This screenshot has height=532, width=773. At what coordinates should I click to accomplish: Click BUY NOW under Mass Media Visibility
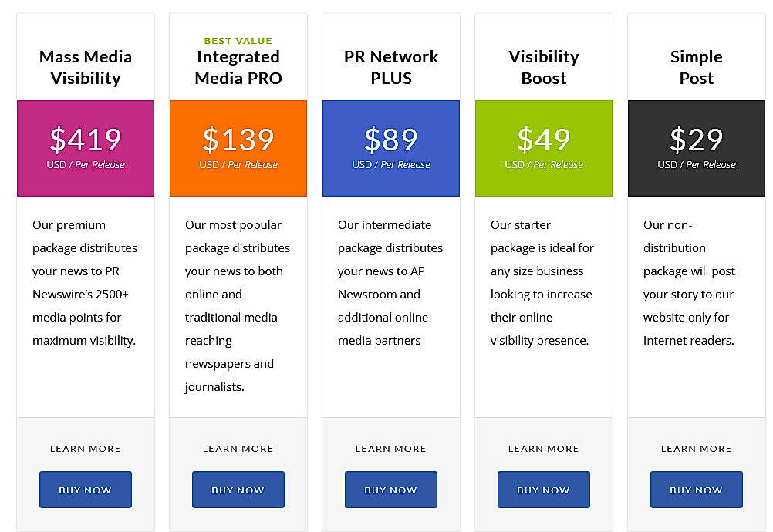(85, 489)
